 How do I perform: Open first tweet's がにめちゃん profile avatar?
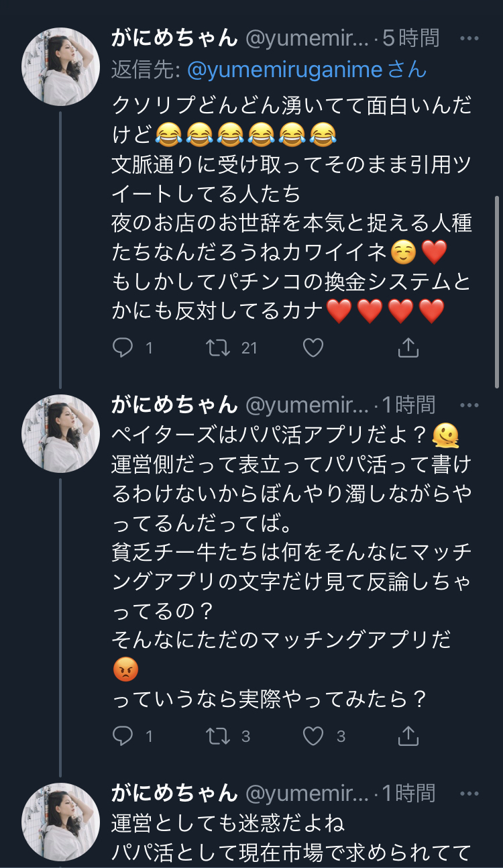tap(61, 66)
